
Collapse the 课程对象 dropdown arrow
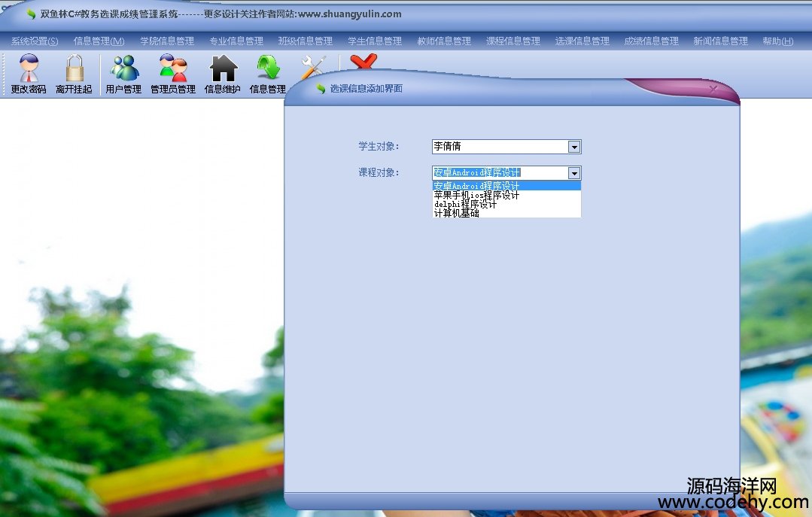coord(573,173)
